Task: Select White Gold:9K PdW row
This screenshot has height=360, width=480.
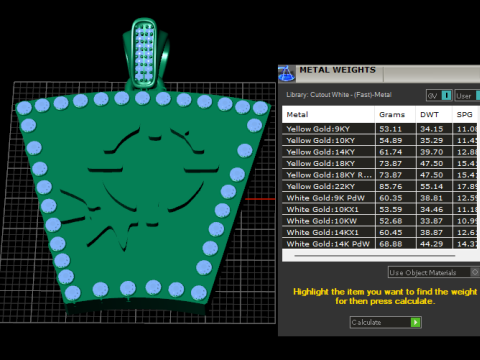Action: 380,198
